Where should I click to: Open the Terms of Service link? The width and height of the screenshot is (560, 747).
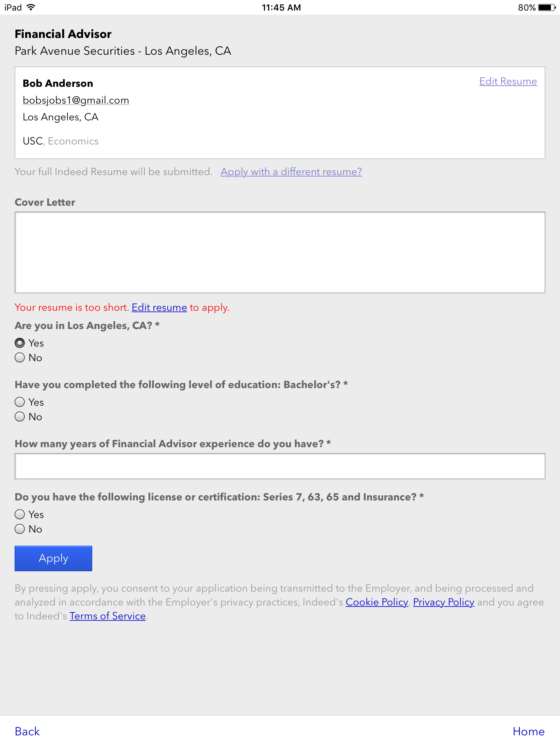(x=108, y=616)
